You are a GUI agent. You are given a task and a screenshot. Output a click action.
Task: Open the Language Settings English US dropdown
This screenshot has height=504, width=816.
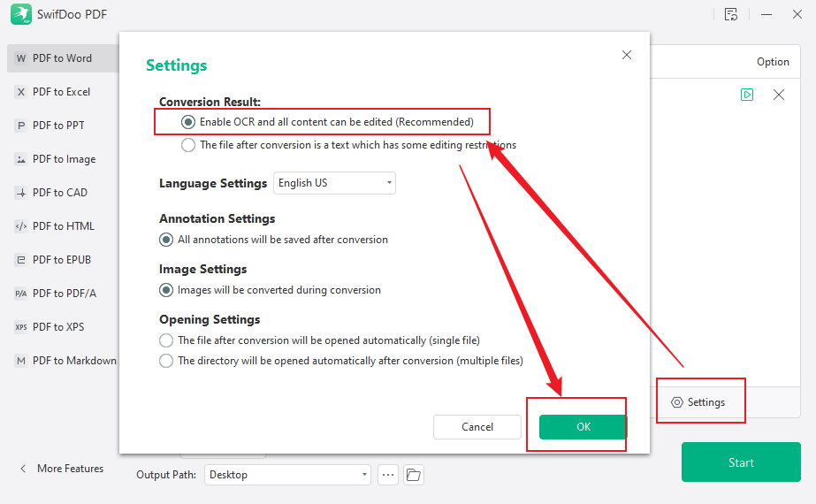tap(335, 183)
